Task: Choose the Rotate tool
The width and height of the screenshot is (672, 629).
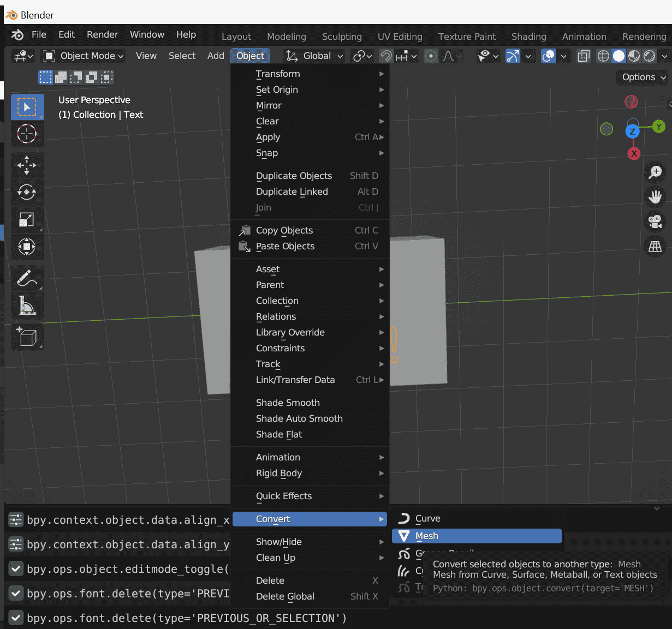Action: point(27,192)
